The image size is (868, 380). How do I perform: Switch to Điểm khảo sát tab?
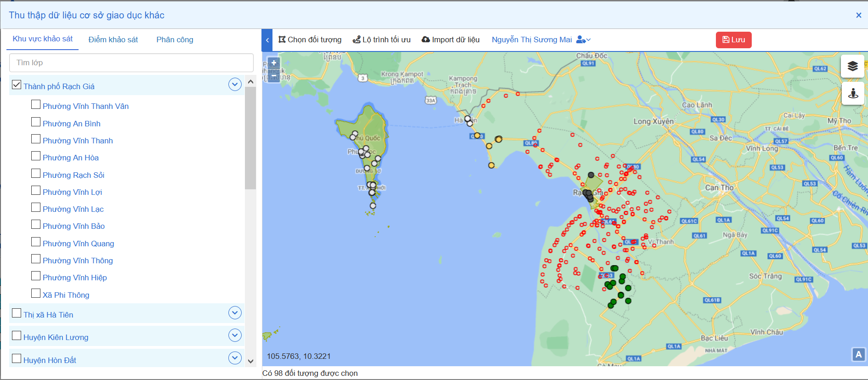113,40
